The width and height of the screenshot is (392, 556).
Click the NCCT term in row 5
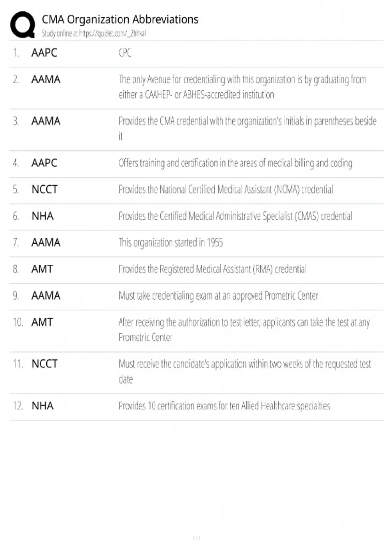pos(44,189)
